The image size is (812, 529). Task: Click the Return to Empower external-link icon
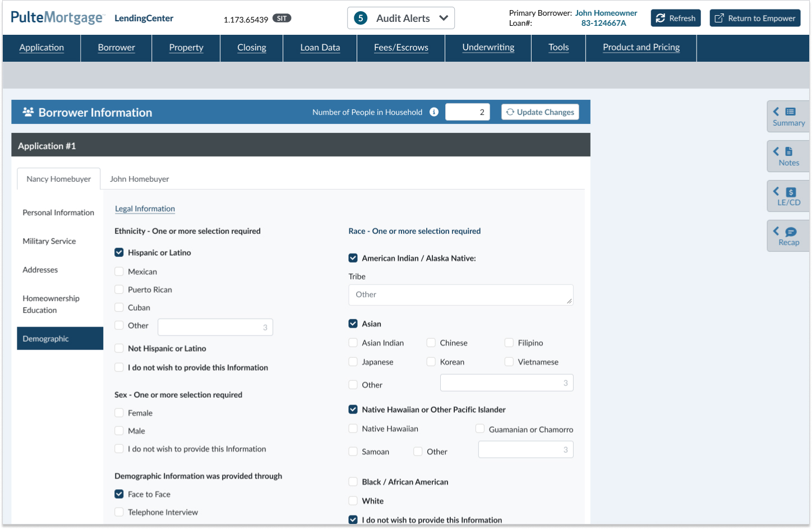[719, 18]
